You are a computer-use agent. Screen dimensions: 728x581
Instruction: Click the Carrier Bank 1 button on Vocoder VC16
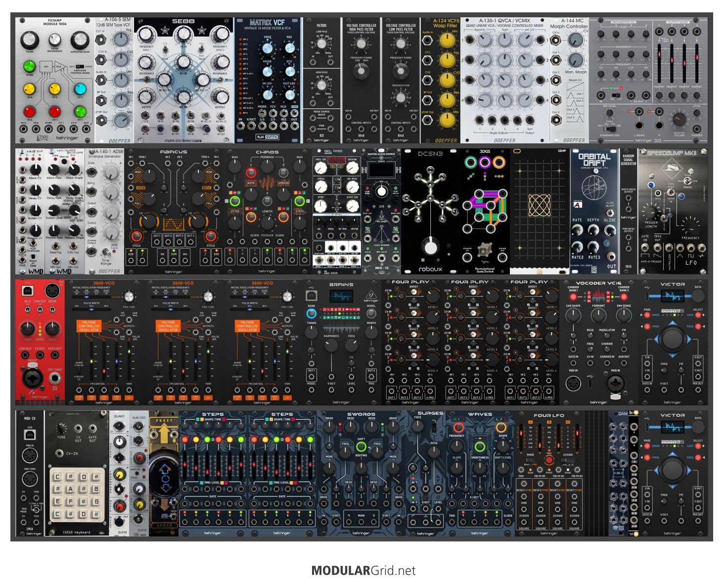pos(573,297)
